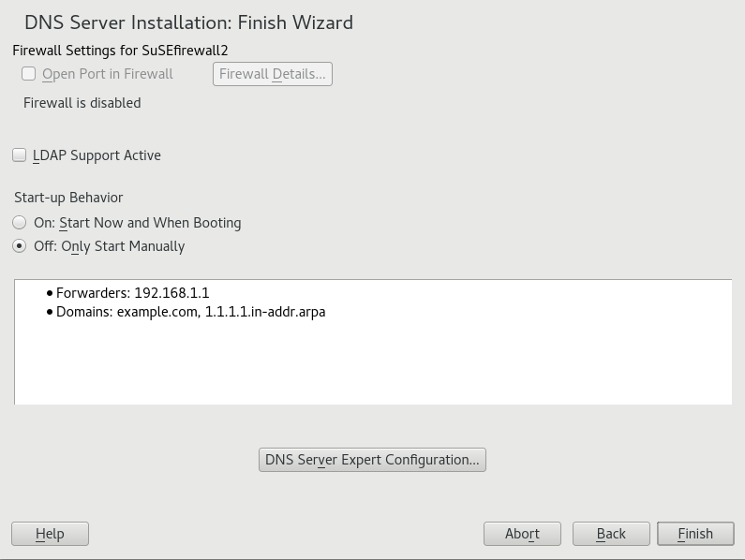
Task: Open DNS Server Expert Configuration
Action: pyautogui.click(x=372, y=460)
